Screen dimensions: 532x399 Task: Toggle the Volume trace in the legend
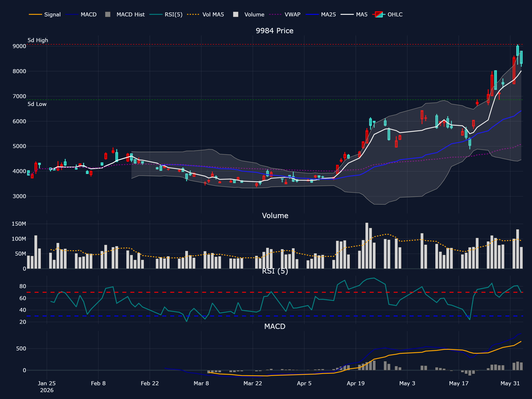coord(249,14)
